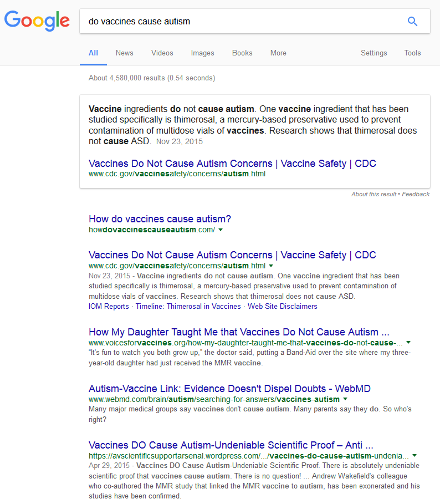440x504 pixels.
Task: Click 'About this result' link
Action: [x=374, y=194]
